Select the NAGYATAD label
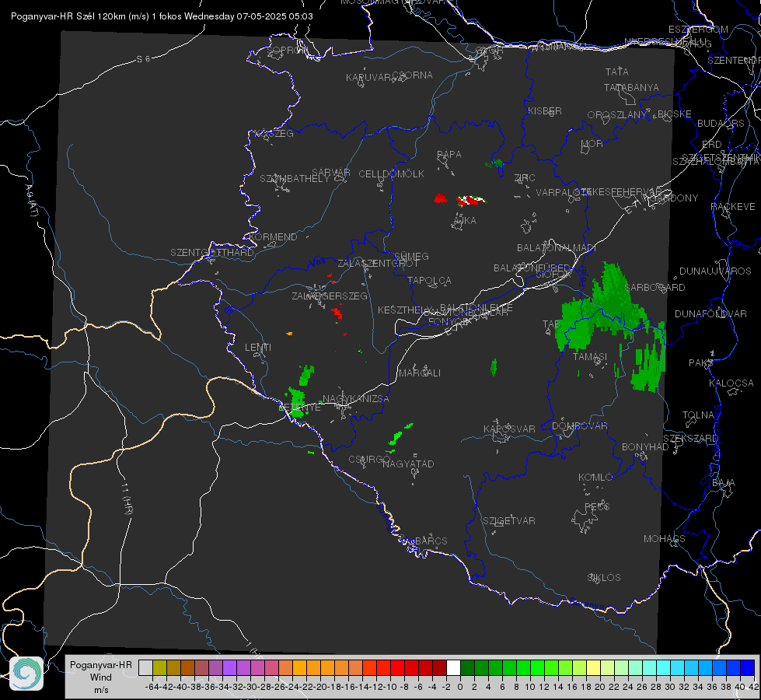 (x=408, y=464)
